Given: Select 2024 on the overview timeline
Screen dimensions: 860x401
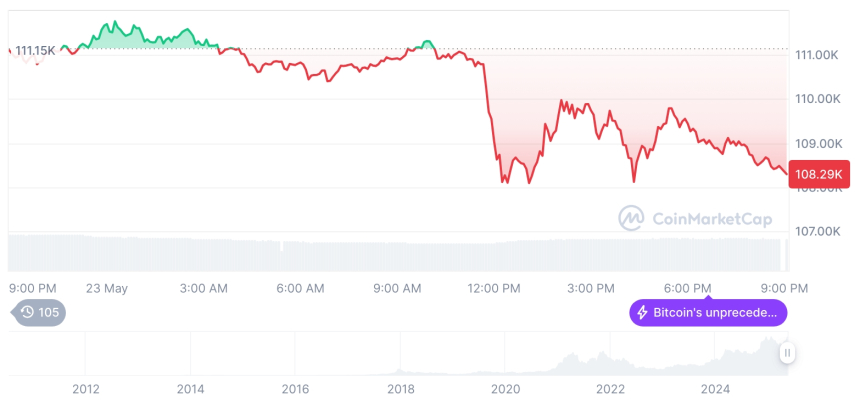Looking at the screenshot, I should coord(715,388).
